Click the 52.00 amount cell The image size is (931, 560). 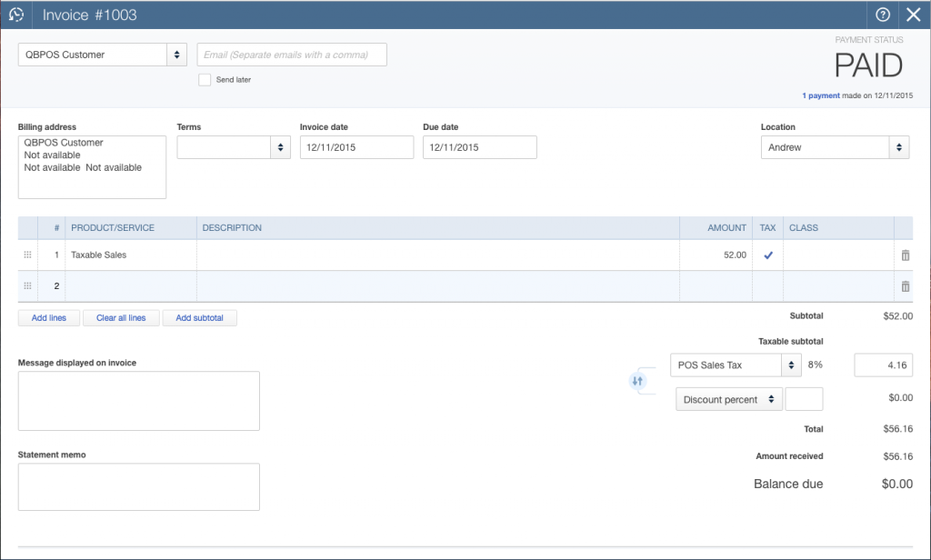tap(716, 255)
